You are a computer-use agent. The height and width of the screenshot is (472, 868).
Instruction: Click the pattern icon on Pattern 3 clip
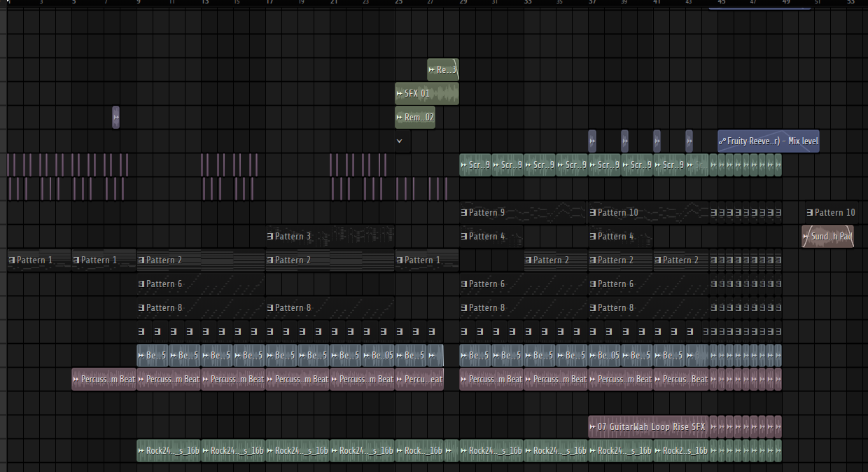pyautogui.click(x=270, y=236)
